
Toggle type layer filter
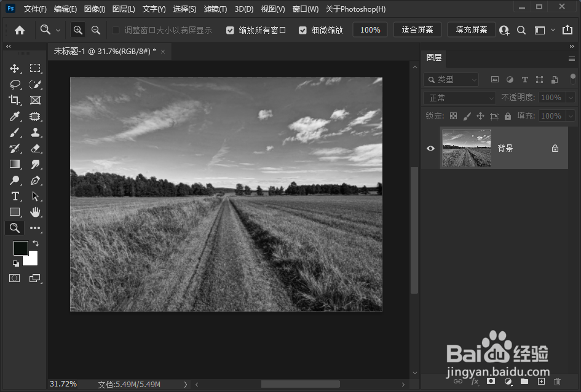pyautogui.click(x=524, y=80)
